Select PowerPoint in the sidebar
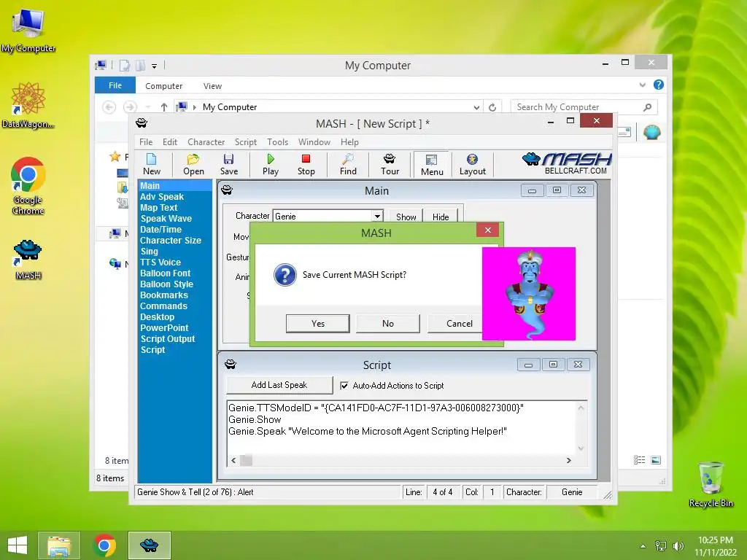 164,328
